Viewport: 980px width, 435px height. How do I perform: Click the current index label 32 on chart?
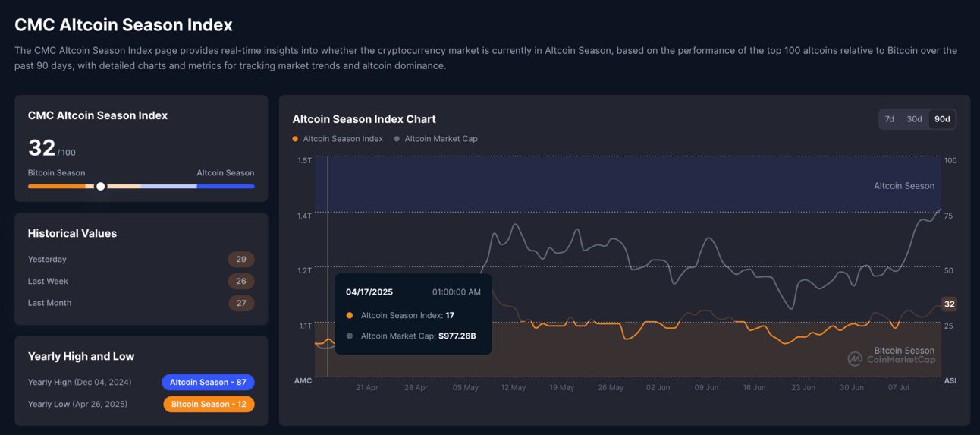pos(949,304)
